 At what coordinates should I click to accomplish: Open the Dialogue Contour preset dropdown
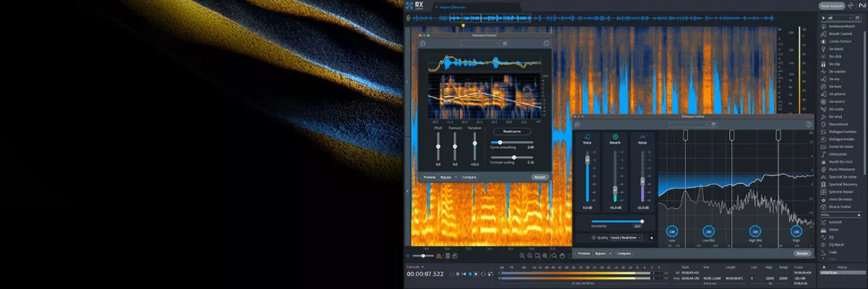point(480,43)
